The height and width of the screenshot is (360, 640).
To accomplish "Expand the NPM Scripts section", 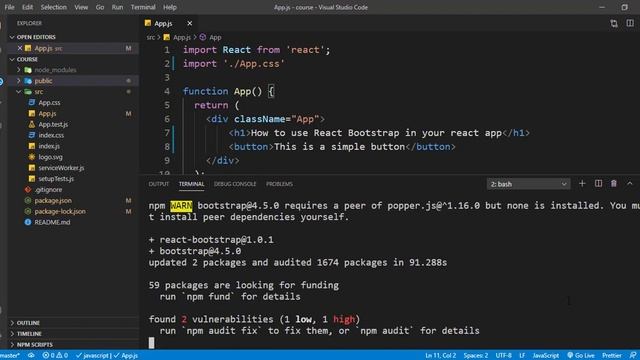I will tap(34, 345).
